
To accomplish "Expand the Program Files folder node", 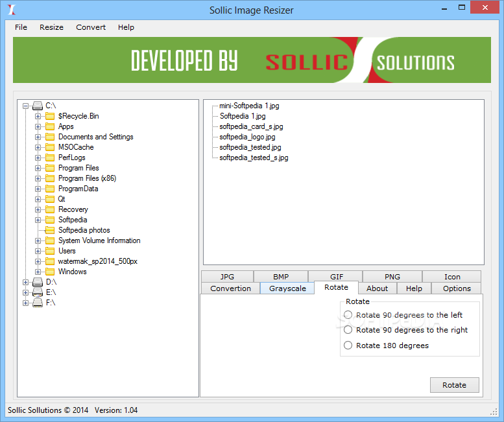I will [x=38, y=168].
